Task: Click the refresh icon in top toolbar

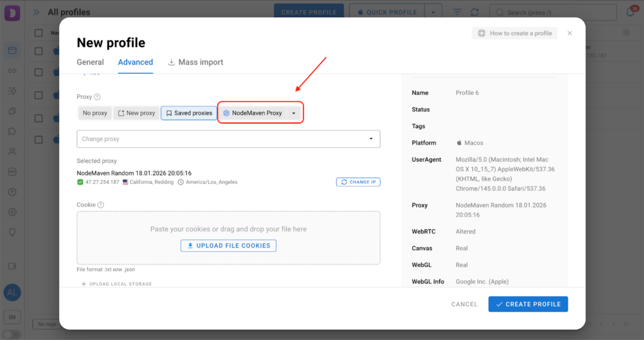Action: tap(474, 12)
